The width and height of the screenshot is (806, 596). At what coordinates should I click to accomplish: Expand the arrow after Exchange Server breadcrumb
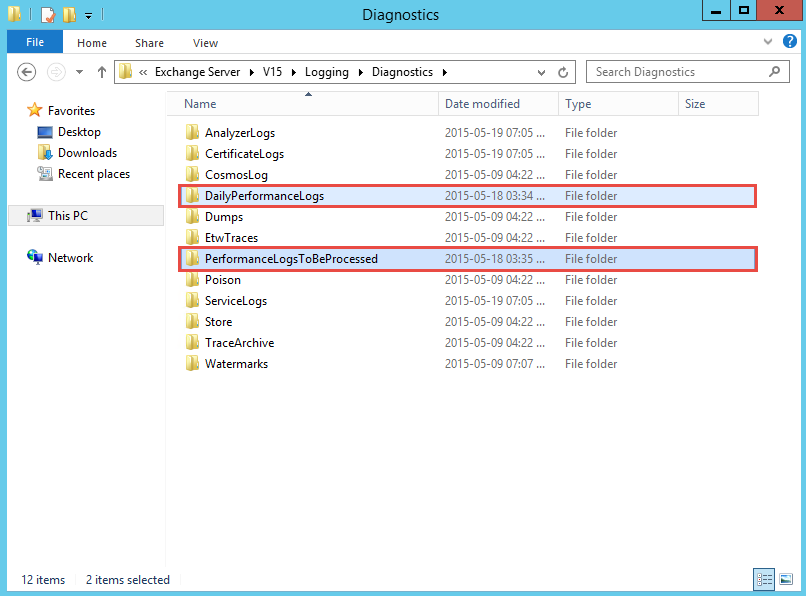coord(252,73)
